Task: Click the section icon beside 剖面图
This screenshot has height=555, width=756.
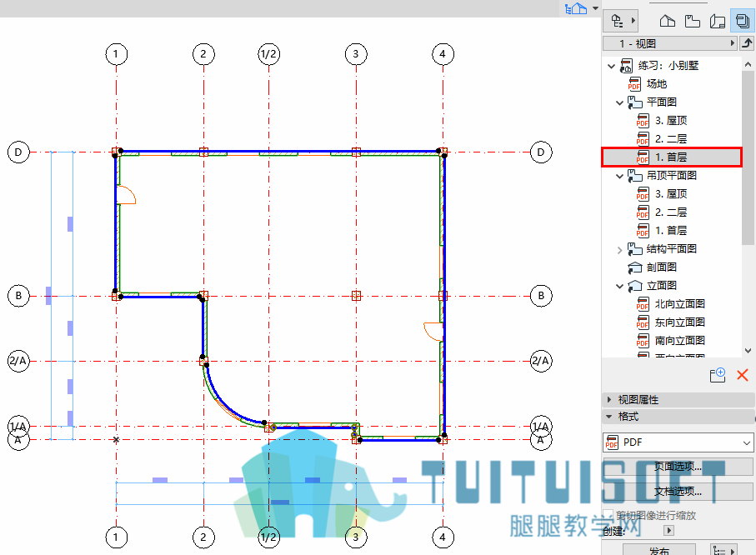Action: tap(634, 267)
